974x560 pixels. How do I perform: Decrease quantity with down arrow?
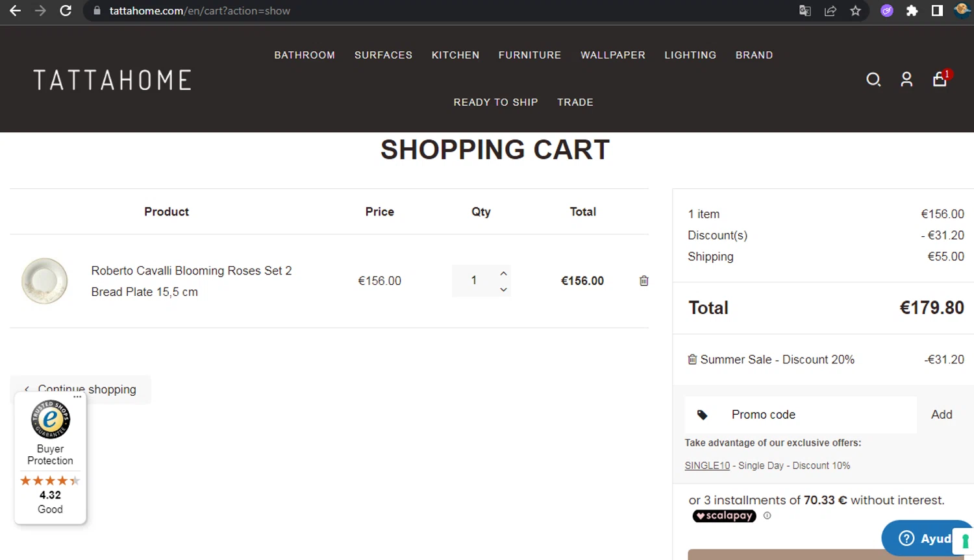tap(503, 289)
